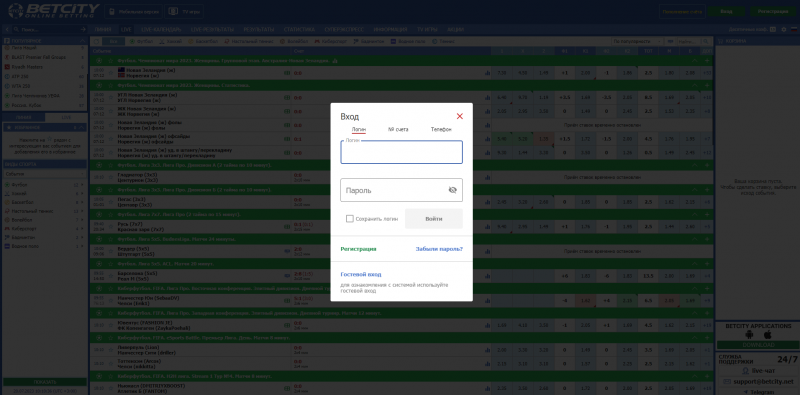
Task: Select Riyadh Masters in popular list
Action: 44,67
